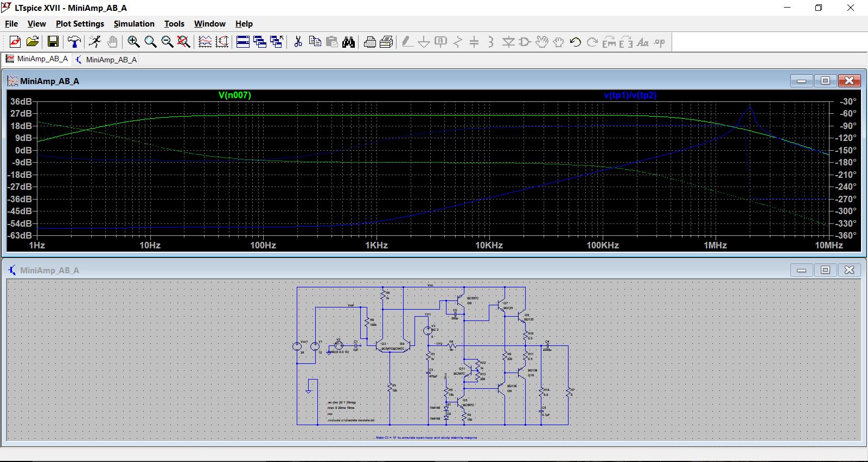This screenshot has width=868, height=462.
Task: Maximize the schematic child window
Action: (825, 270)
